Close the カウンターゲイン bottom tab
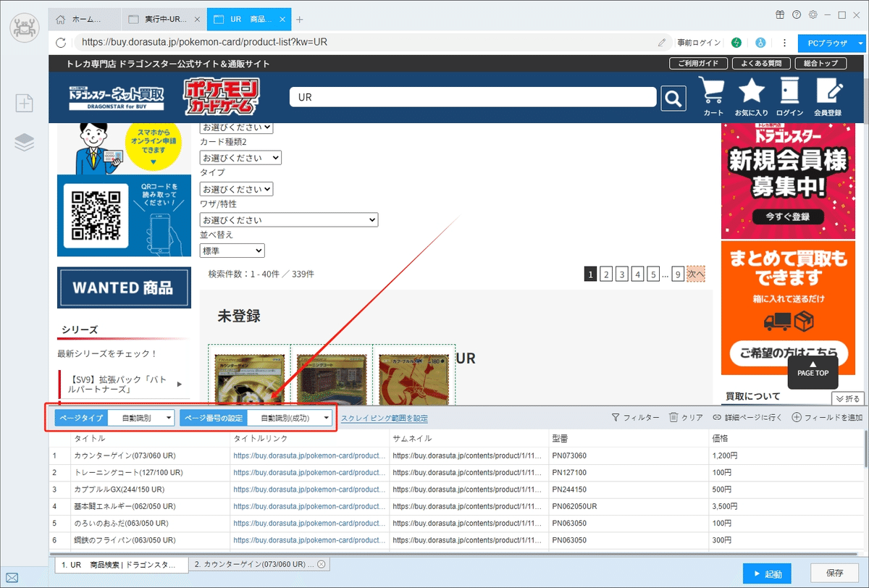Viewport: 869px width, 588px height. tap(322, 564)
